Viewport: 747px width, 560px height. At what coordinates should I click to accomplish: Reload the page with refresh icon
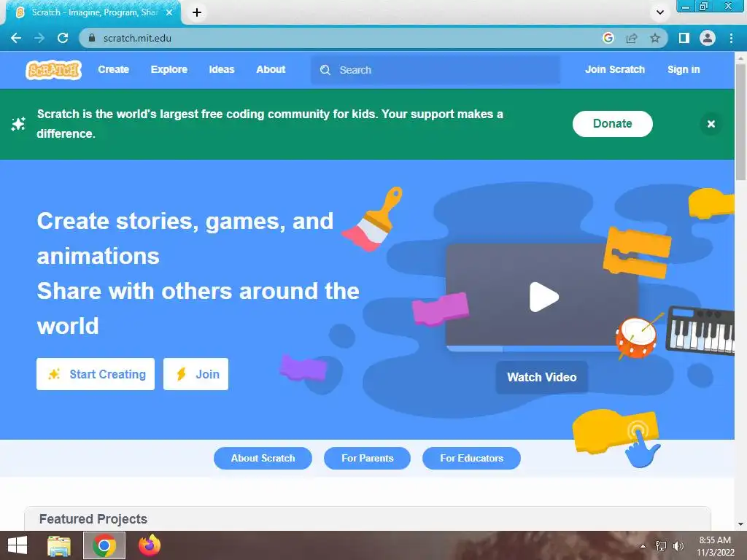pos(63,38)
